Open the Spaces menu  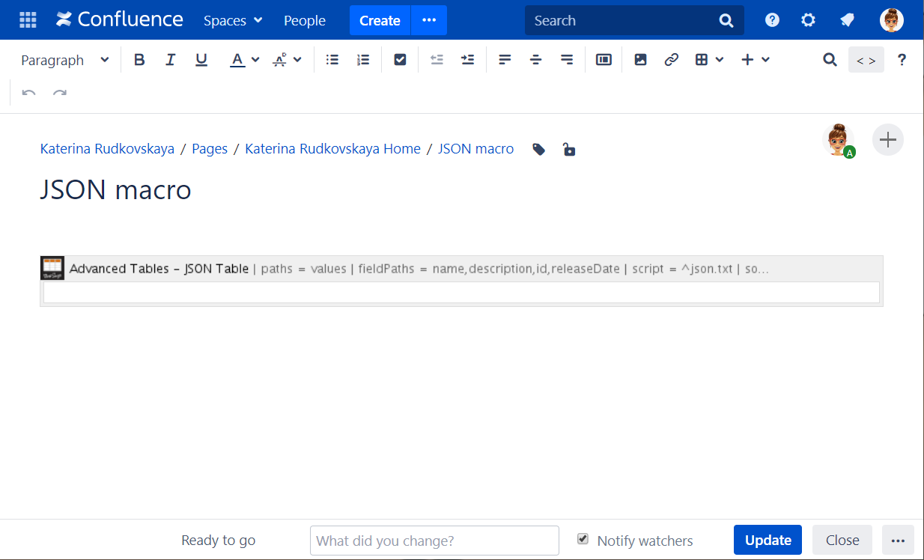(233, 21)
